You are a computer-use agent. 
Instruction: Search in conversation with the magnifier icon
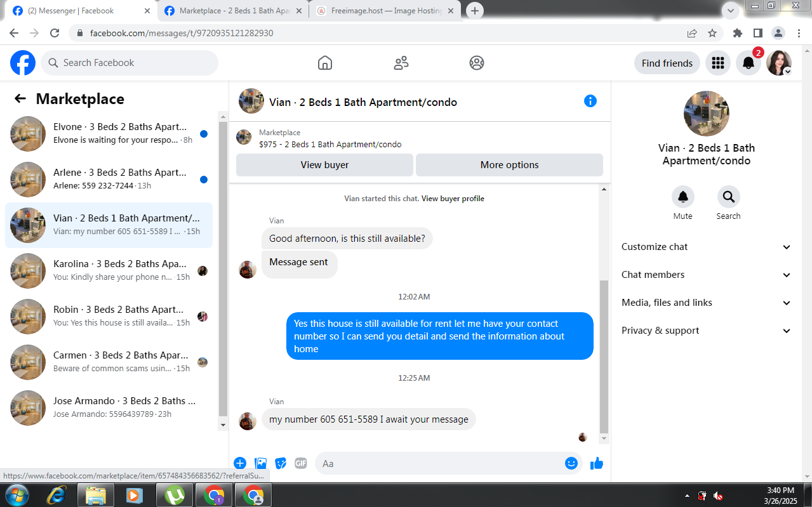(x=728, y=197)
